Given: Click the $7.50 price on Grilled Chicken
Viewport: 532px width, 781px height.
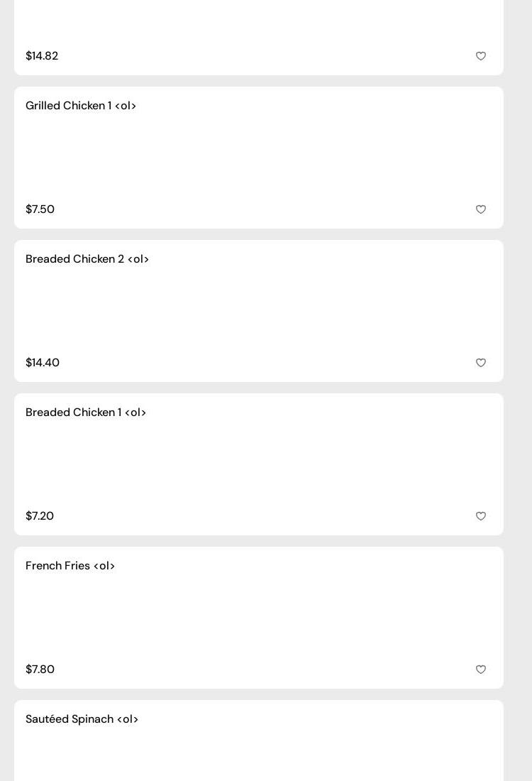Looking at the screenshot, I should click(40, 209).
